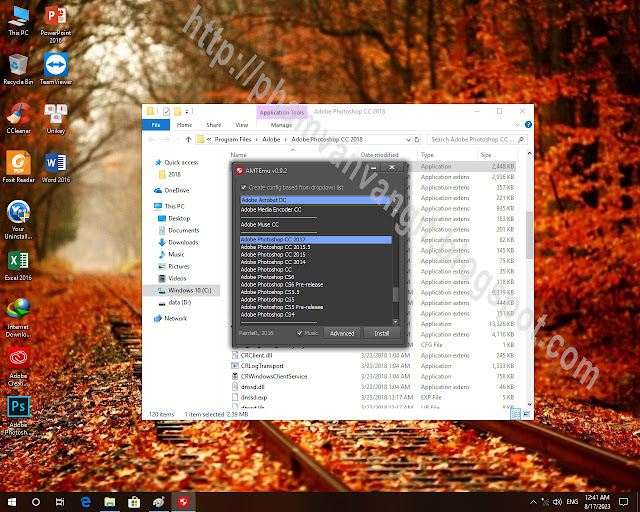Screen dimensions: 640x512
Task: Expand the Explorer address history dropdown
Action: coord(408,140)
